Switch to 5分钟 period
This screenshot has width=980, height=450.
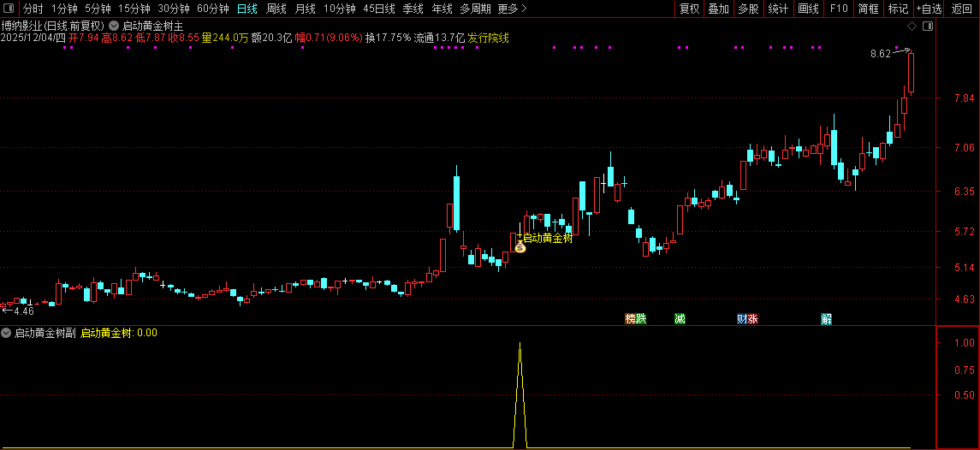click(98, 9)
